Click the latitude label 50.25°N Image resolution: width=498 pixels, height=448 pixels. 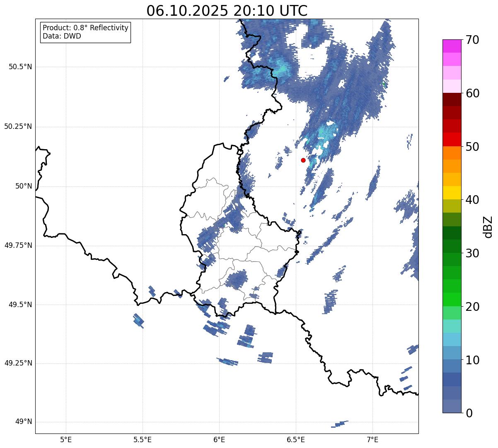click(18, 127)
